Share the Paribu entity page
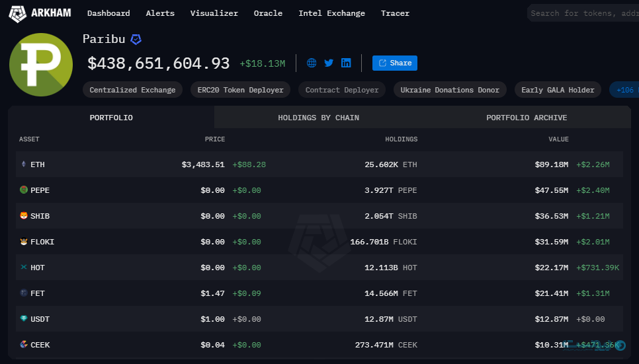Screen dimensions: 639x364 [x=394, y=63]
